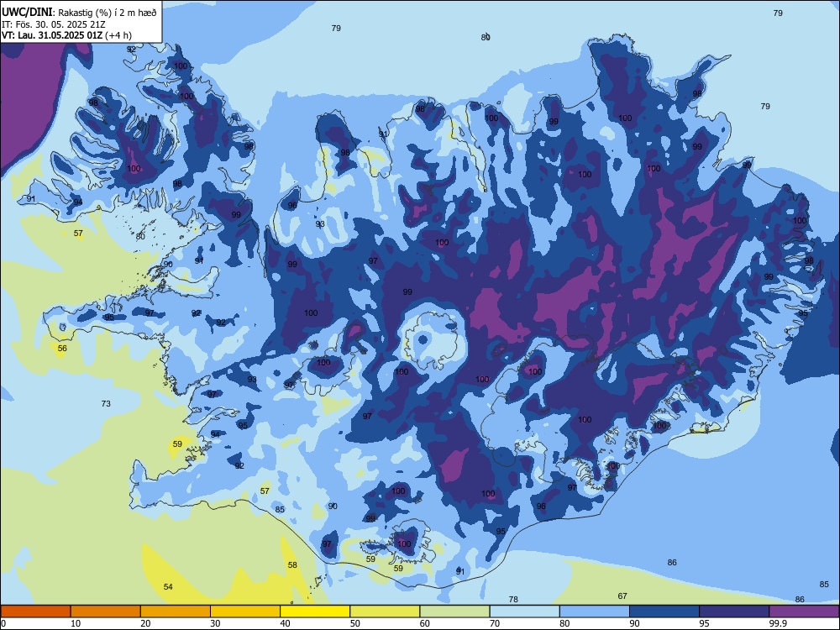Viewport: 840px width, 630px height.
Task: Select the light blue 80–90 legend swatch
Action: click(x=595, y=612)
